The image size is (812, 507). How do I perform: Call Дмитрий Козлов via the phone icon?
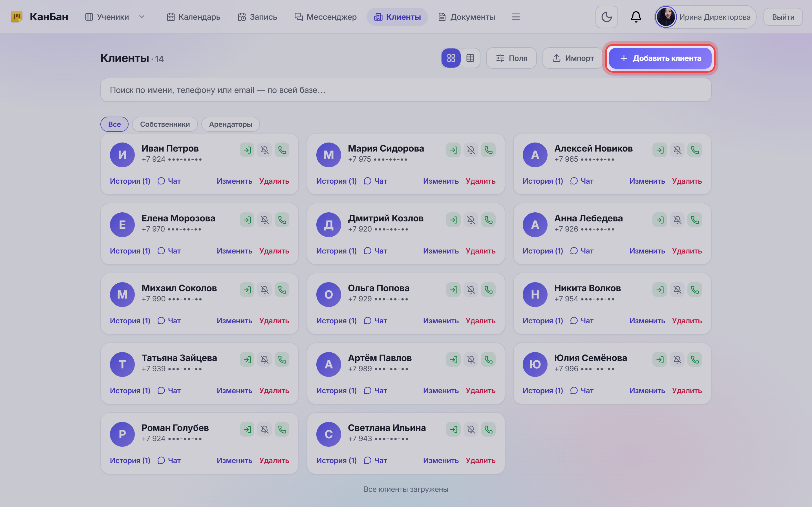(x=488, y=220)
